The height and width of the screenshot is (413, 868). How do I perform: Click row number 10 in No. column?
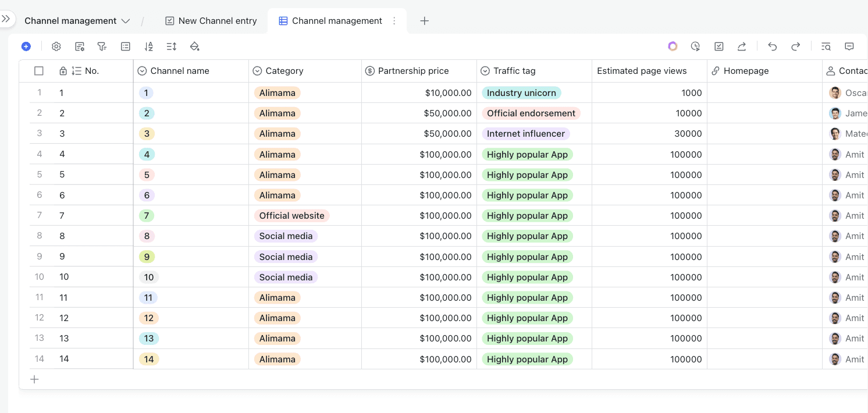coord(64,277)
